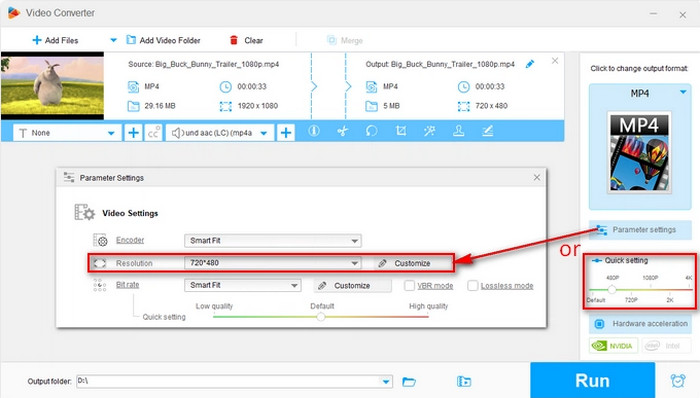The image size is (700, 398).
Task: Click the bitrate quality quick setting slider
Action: click(x=321, y=317)
